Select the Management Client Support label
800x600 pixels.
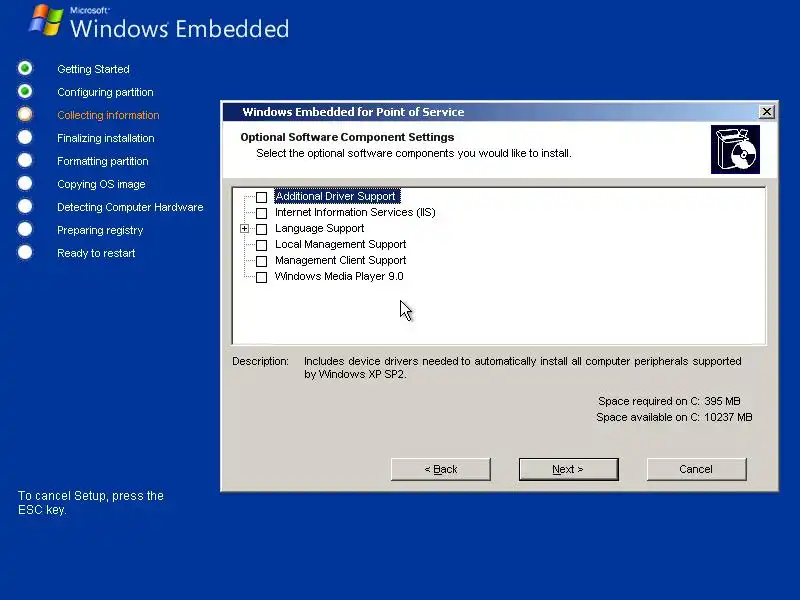coord(340,260)
